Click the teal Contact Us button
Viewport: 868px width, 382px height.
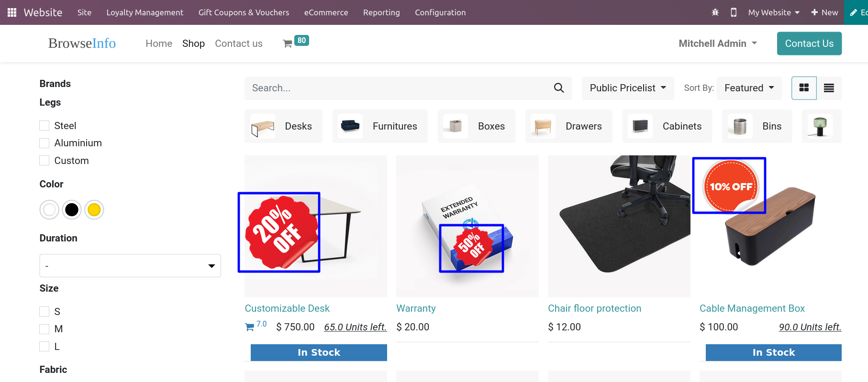coord(809,44)
